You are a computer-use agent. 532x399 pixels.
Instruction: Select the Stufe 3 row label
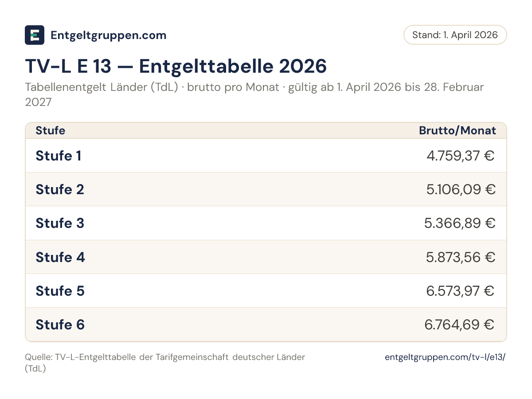pyautogui.click(x=60, y=223)
